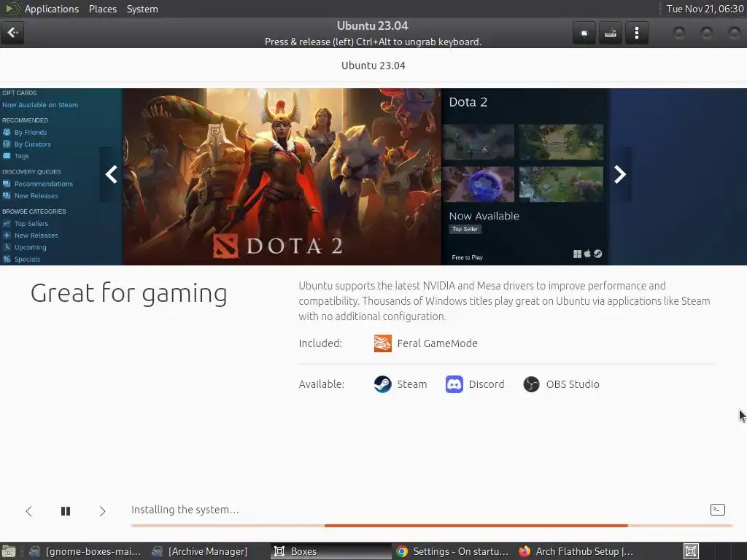Open the Boxes three-dot menu
Screen dimensions: 747x560
pyautogui.click(x=636, y=33)
